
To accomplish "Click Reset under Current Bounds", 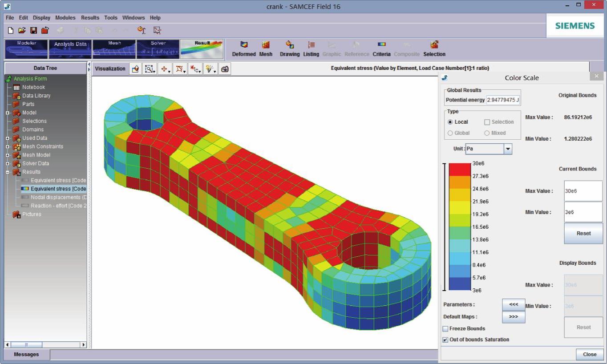I will pyautogui.click(x=583, y=233).
